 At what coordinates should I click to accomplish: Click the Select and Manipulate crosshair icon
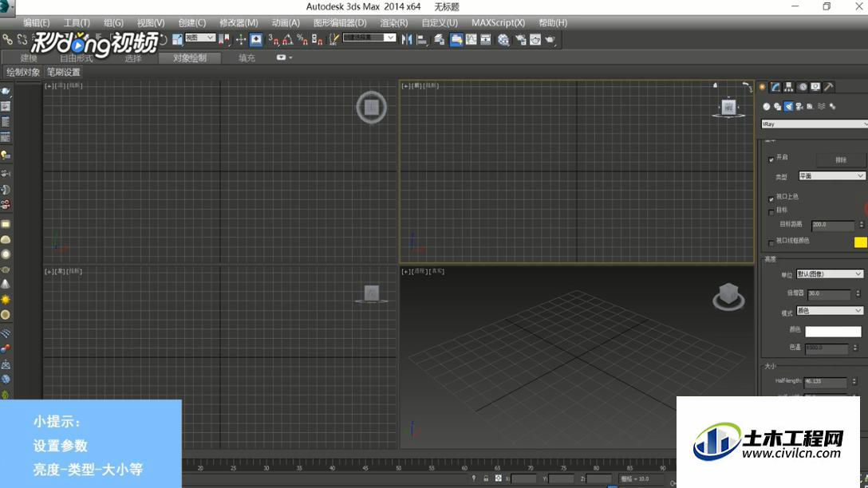click(241, 39)
